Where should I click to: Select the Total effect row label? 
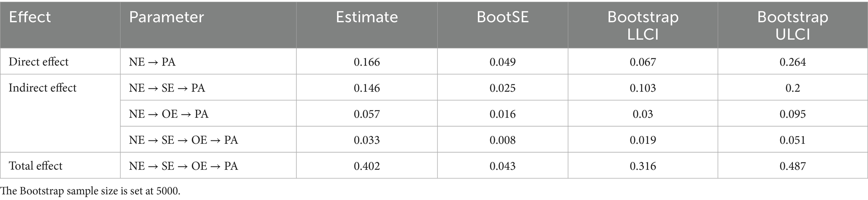(36, 166)
